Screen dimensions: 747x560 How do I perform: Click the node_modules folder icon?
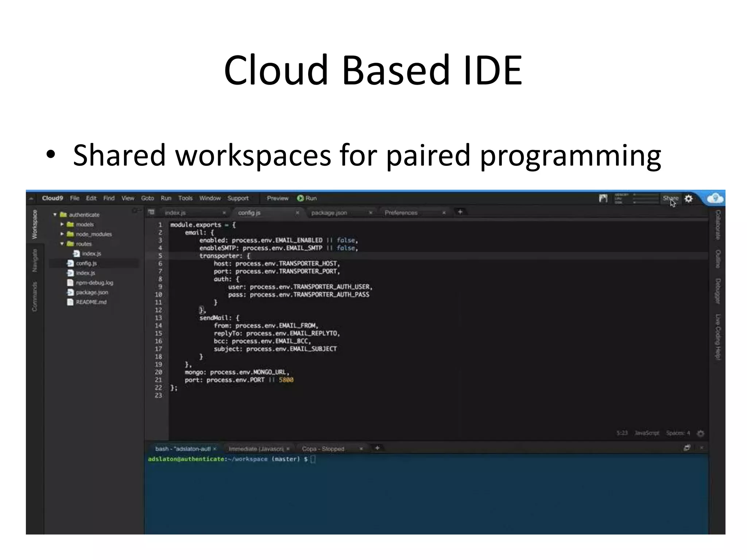[x=70, y=234]
